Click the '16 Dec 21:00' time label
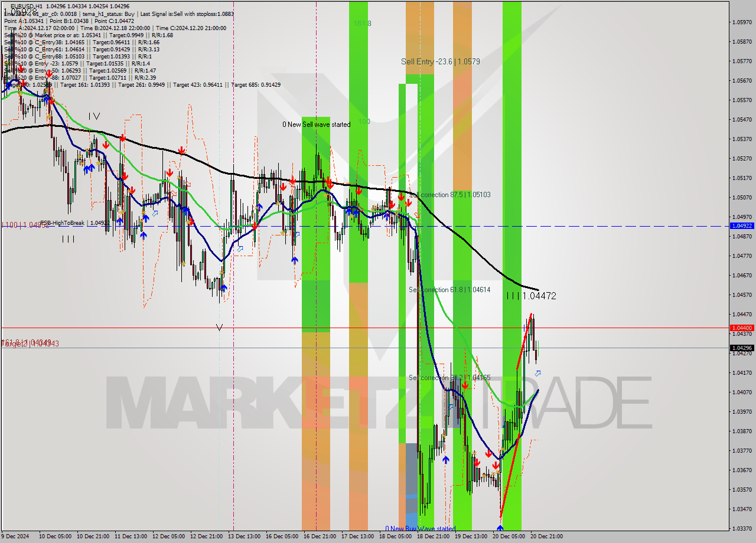The height and width of the screenshot is (543, 756). [320, 537]
